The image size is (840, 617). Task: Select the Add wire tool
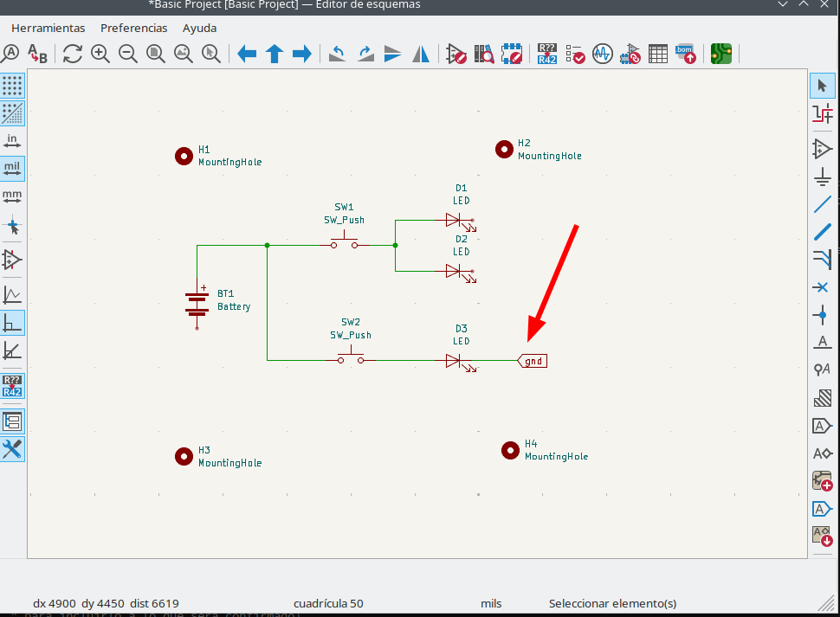tap(822, 205)
